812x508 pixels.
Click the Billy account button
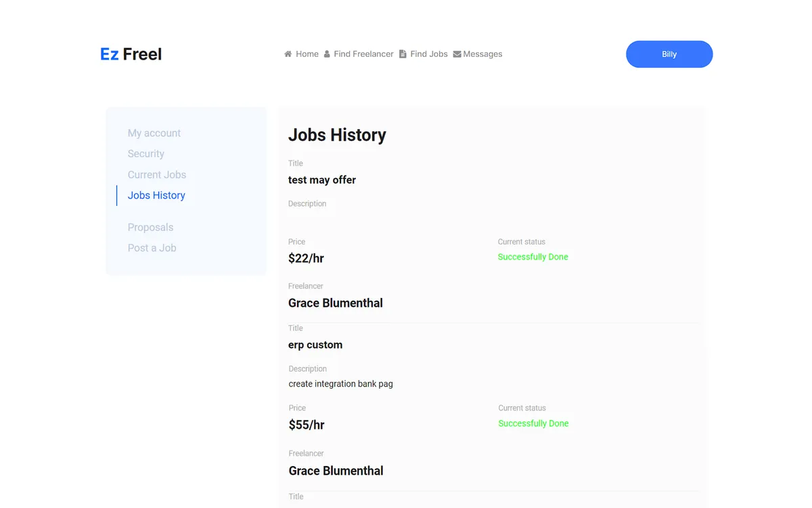(x=669, y=54)
